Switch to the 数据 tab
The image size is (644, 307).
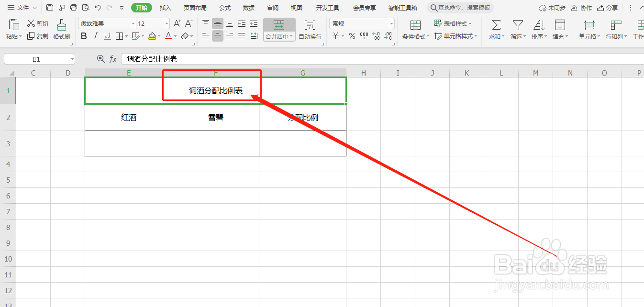tap(249, 8)
